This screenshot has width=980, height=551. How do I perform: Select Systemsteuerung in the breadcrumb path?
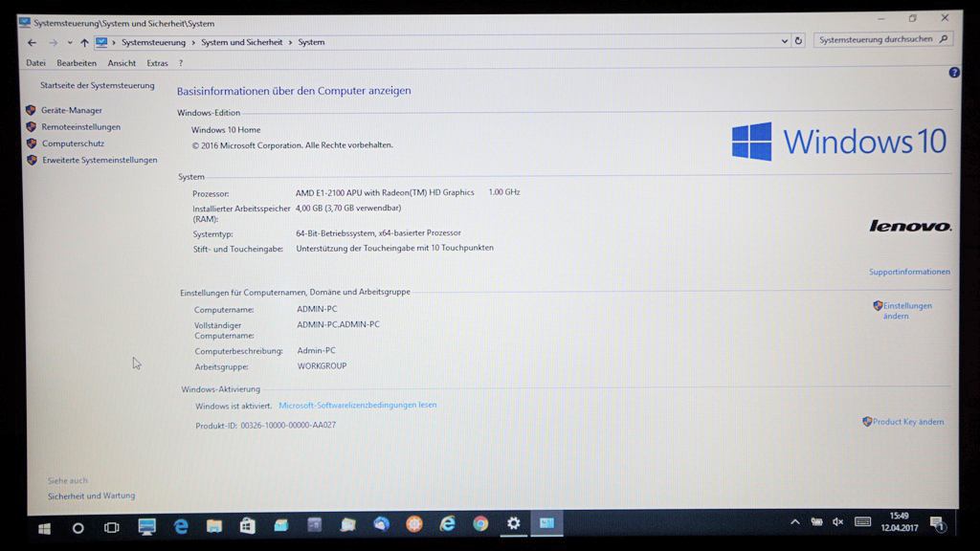point(153,42)
